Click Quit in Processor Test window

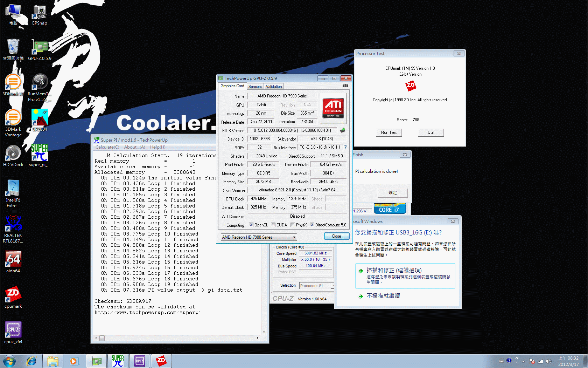coord(431,132)
